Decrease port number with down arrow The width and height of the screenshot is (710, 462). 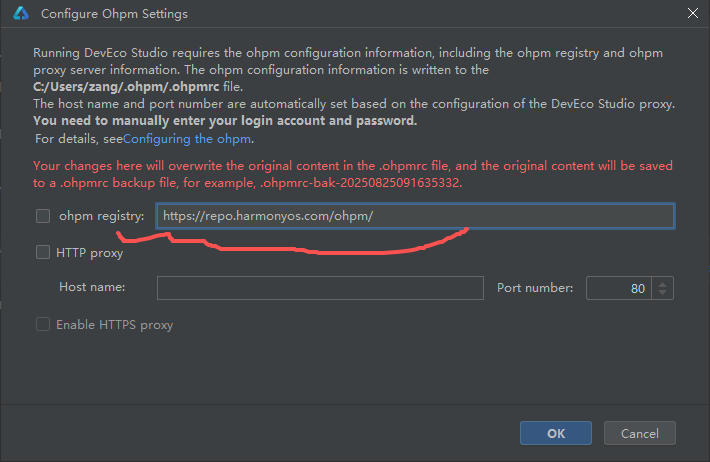click(x=664, y=294)
